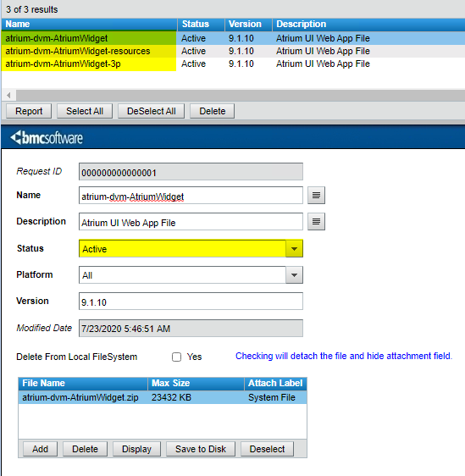The image size is (465, 476).
Task: Click into the Description input field
Action: click(191, 222)
